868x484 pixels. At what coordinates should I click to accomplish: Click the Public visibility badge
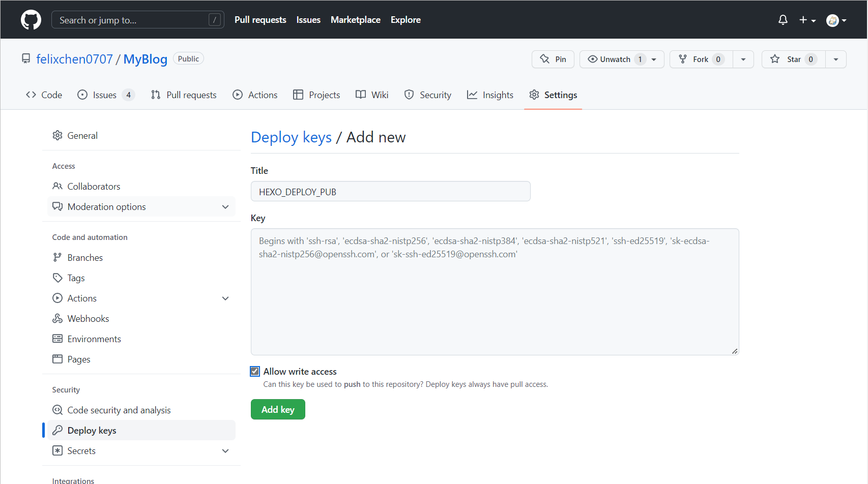(188, 59)
